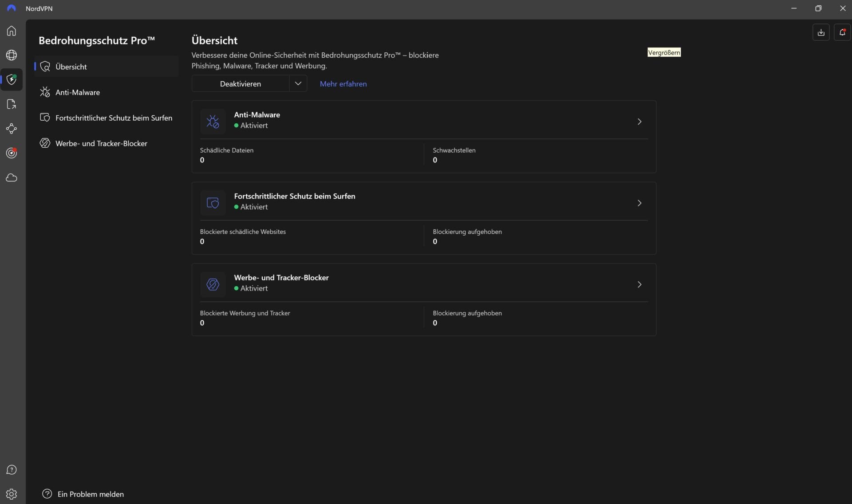The image size is (852, 504).
Task: Open the cloud icon in the left rail
Action: pyautogui.click(x=12, y=178)
